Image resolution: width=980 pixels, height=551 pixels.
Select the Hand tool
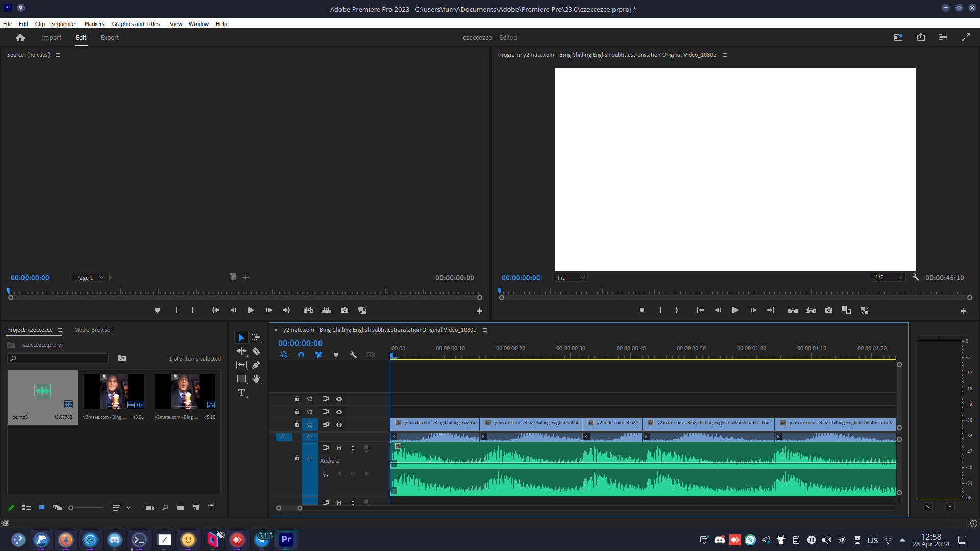coord(256,379)
